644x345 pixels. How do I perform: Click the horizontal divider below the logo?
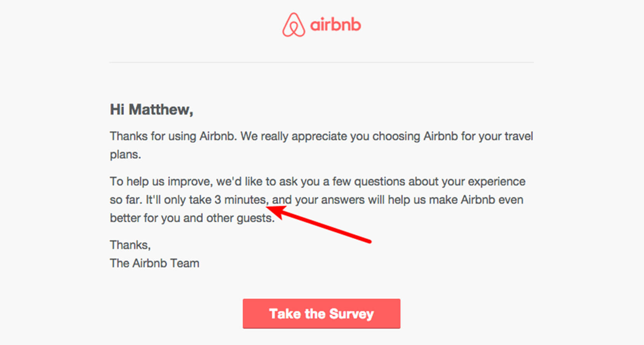(322, 62)
